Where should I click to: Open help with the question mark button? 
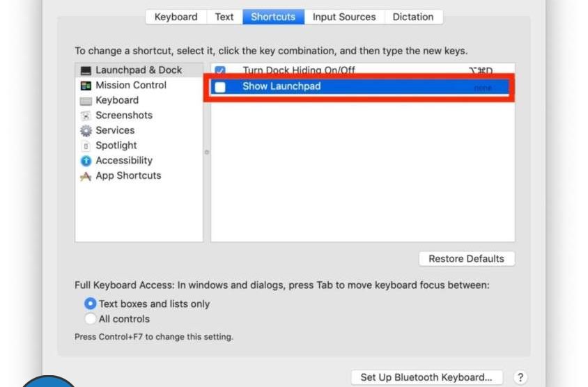520,377
